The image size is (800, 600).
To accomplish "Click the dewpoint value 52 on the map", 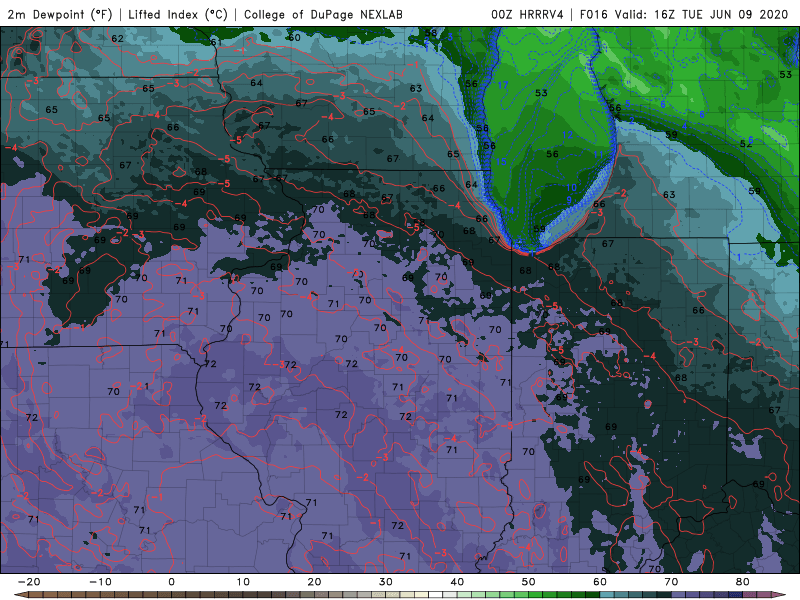I will coord(745,144).
